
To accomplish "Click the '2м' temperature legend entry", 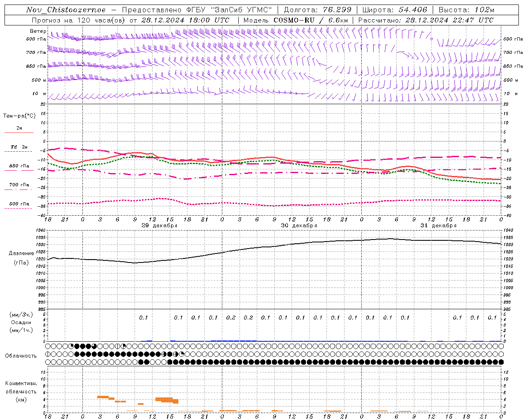I will click(x=19, y=128).
